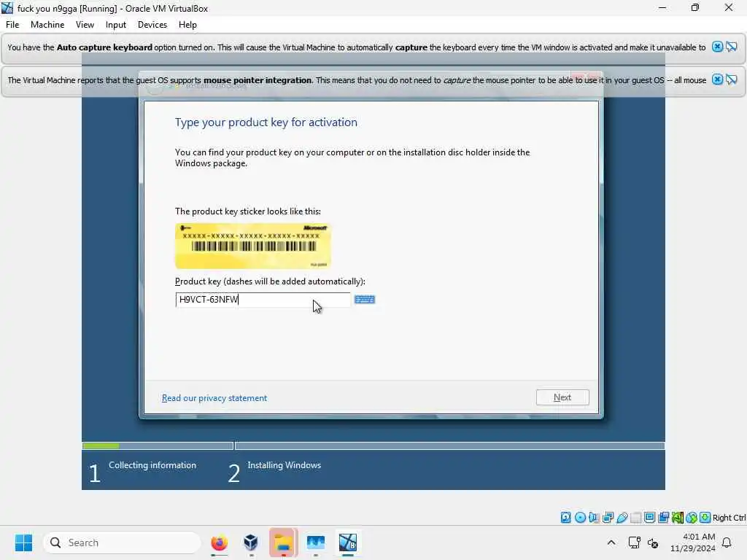The image size is (747, 560).
Task: Open the Read our privacy statement link
Action: pyautogui.click(x=214, y=398)
